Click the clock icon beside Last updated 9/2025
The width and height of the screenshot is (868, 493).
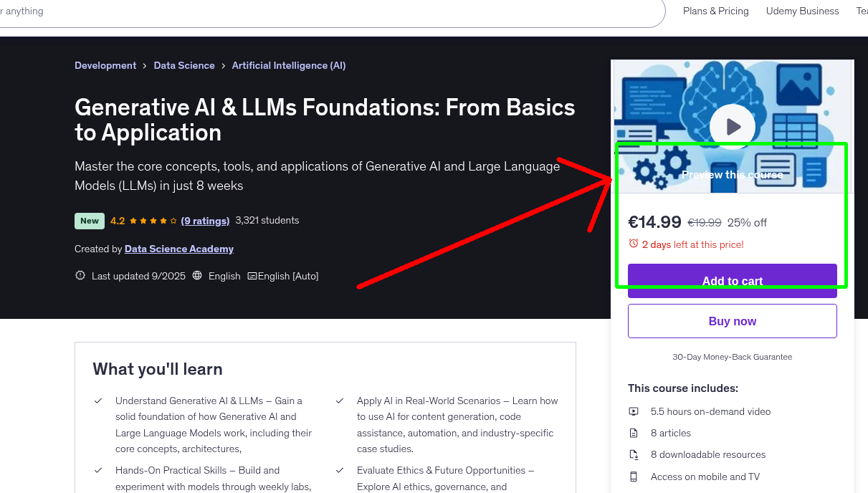(x=80, y=275)
